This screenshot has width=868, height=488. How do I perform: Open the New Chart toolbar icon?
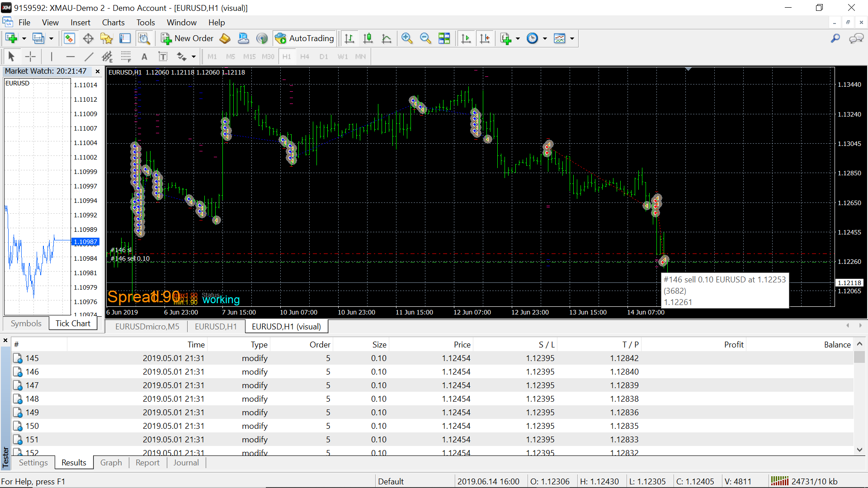(11, 38)
